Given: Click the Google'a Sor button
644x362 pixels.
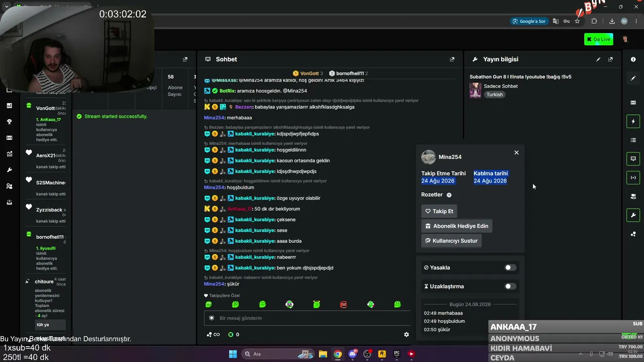Looking at the screenshot, I should [x=529, y=21].
